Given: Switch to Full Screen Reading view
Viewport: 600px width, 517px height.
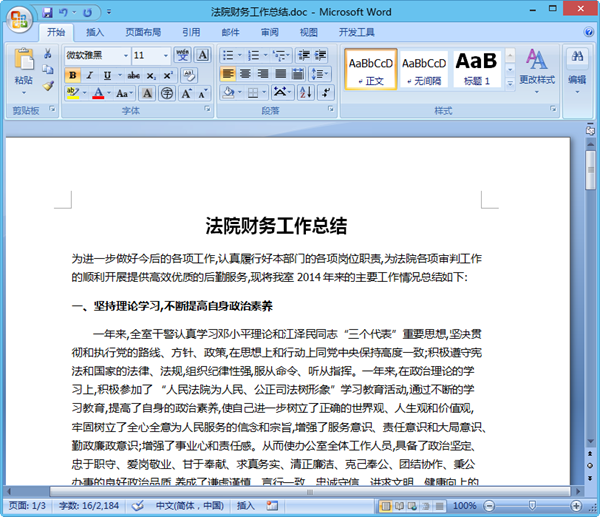Looking at the screenshot, I should click(x=399, y=506).
